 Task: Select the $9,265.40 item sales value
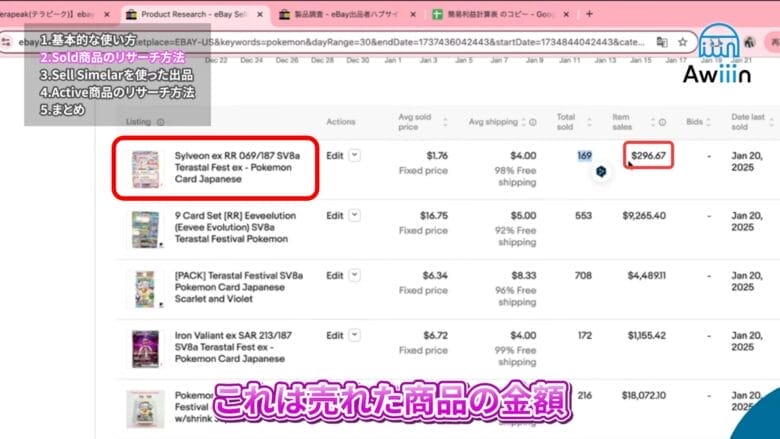(644, 216)
